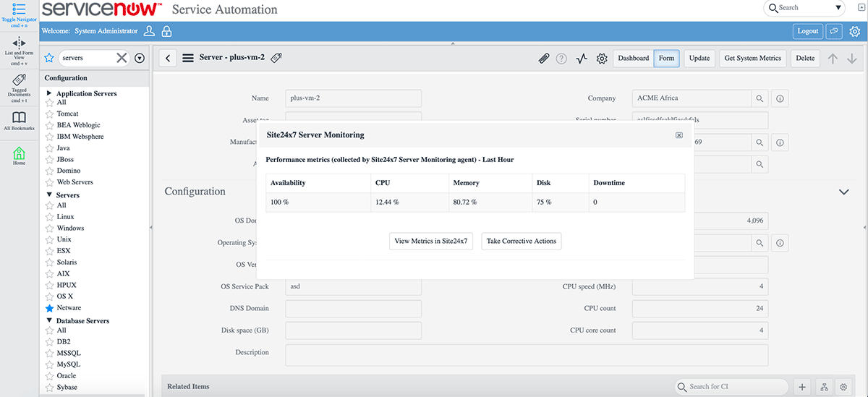
Task: Toggle the favorite star for MySQL
Action: pos(49,365)
